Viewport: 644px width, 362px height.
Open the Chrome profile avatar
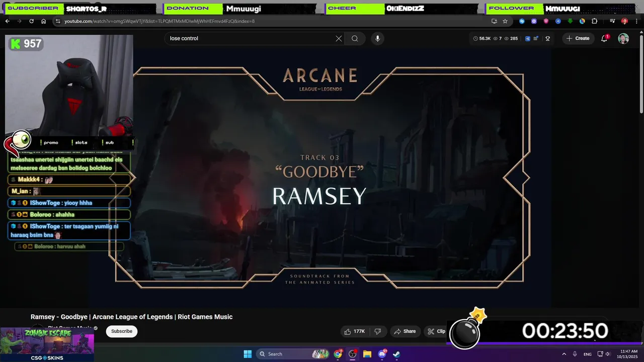click(624, 21)
